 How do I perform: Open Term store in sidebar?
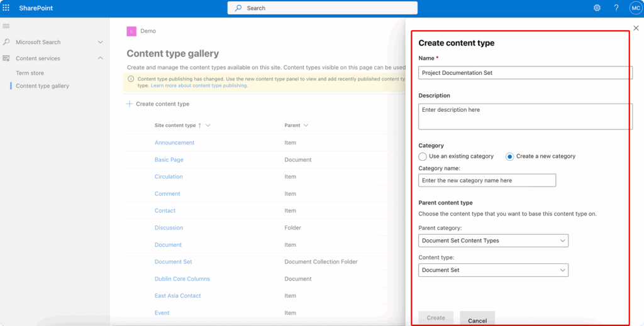[30, 73]
